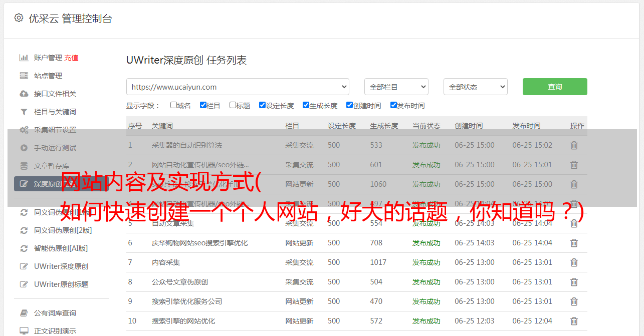Image resolution: width=644 pixels, height=336 pixels.
Task: Click the gear icon beside 优采云 管理控制台
Action: coord(19,18)
